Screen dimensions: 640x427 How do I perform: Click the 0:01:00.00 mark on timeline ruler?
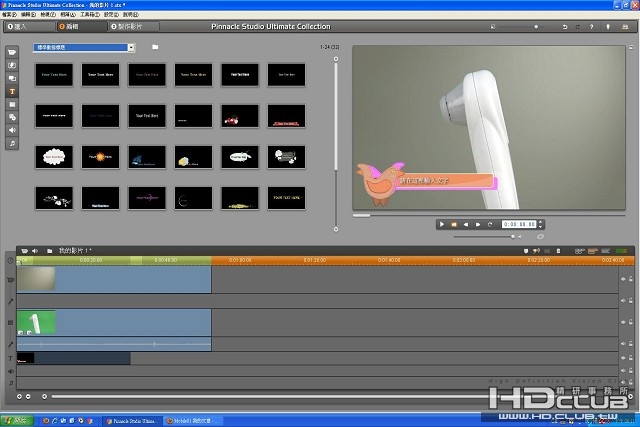tap(240, 260)
